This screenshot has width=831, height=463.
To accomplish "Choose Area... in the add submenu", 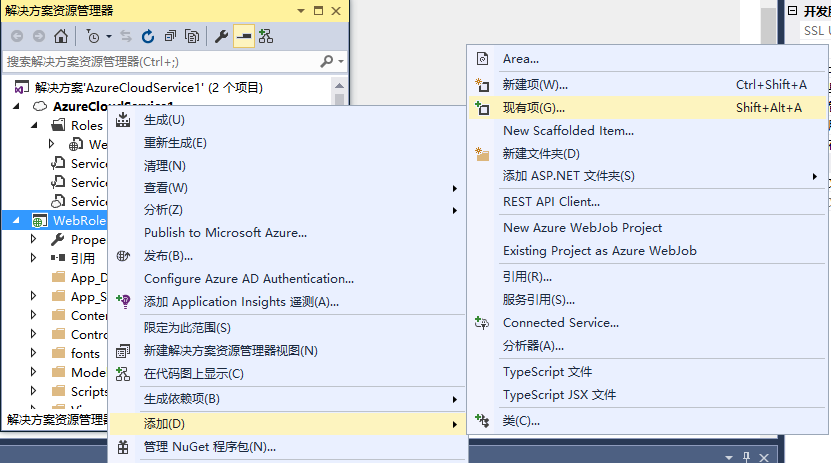I will click(x=648, y=59).
